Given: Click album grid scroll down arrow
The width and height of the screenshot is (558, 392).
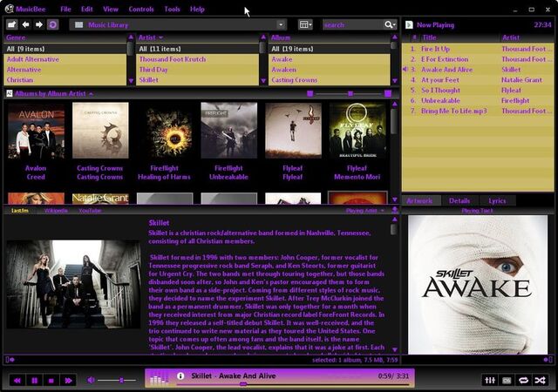Looking at the screenshot, I should click(394, 199).
